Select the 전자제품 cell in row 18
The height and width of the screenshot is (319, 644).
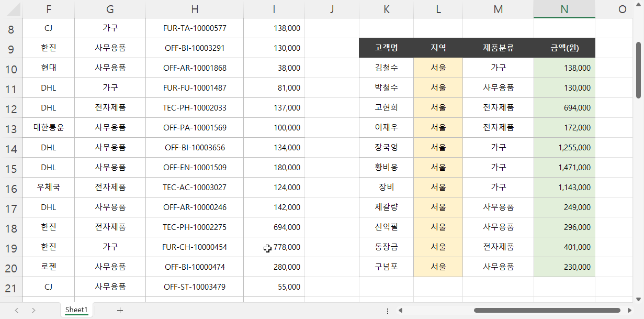(x=110, y=227)
